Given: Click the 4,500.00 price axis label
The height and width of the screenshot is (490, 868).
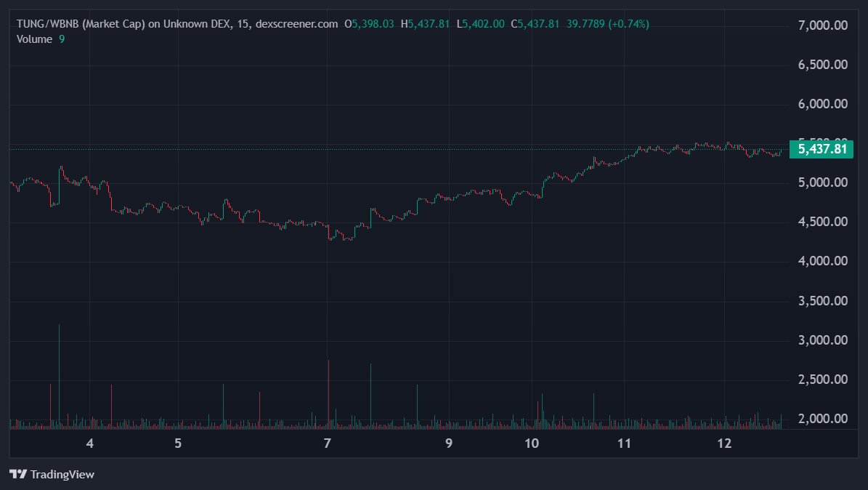Looking at the screenshot, I should coord(823,222).
